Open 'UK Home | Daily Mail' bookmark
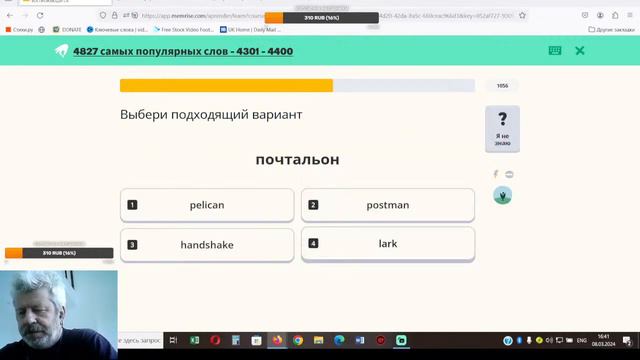The width and height of the screenshot is (640, 360). (251, 29)
